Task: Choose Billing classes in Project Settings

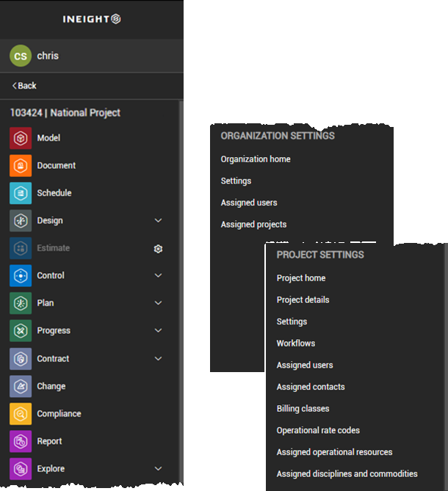Action: [303, 409]
